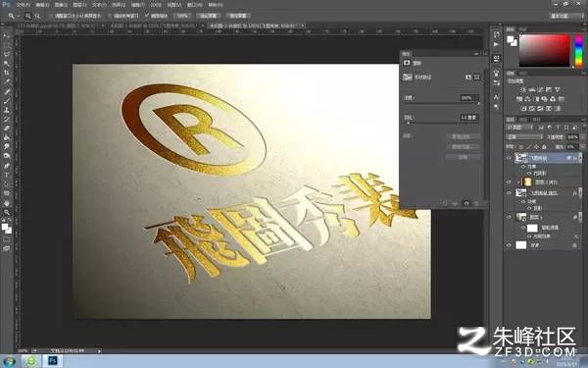Collapse effects list of selected text layer

[x=580, y=158]
